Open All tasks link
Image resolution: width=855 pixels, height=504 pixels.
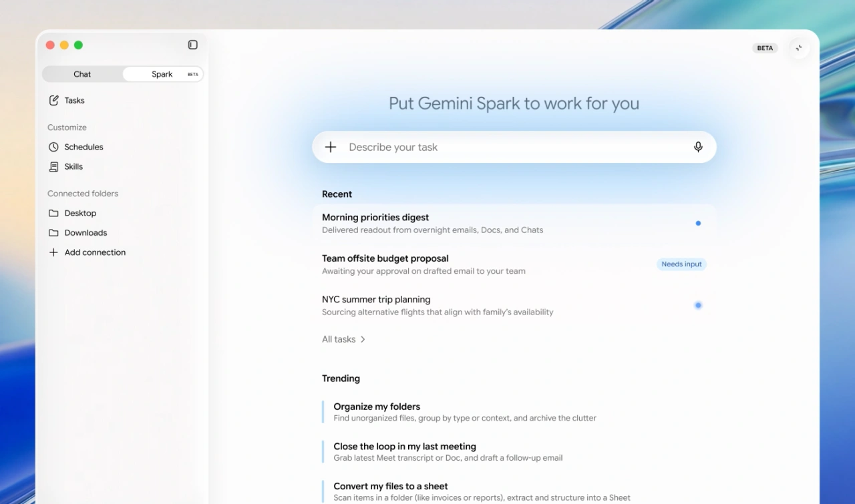click(x=343, y=339)
